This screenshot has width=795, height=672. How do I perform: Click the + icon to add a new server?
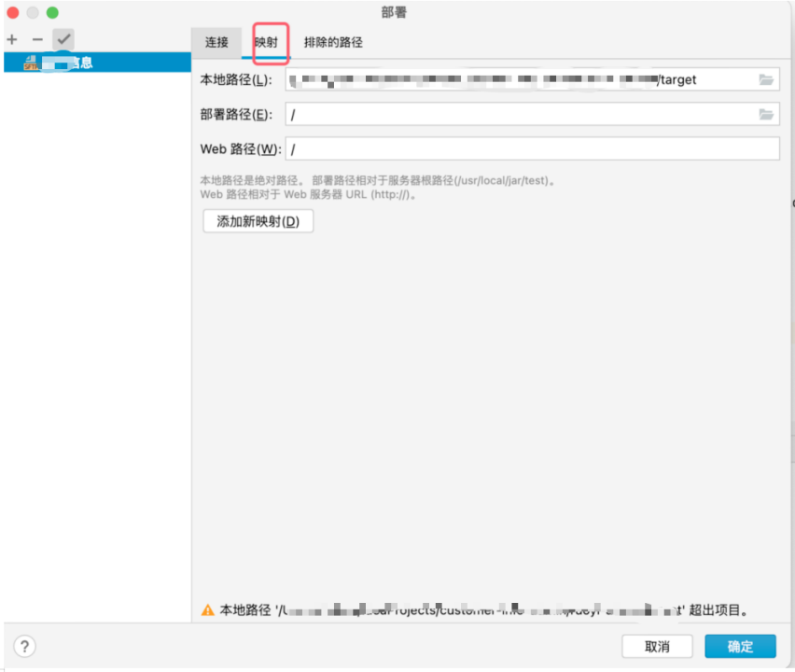(11, 39)
